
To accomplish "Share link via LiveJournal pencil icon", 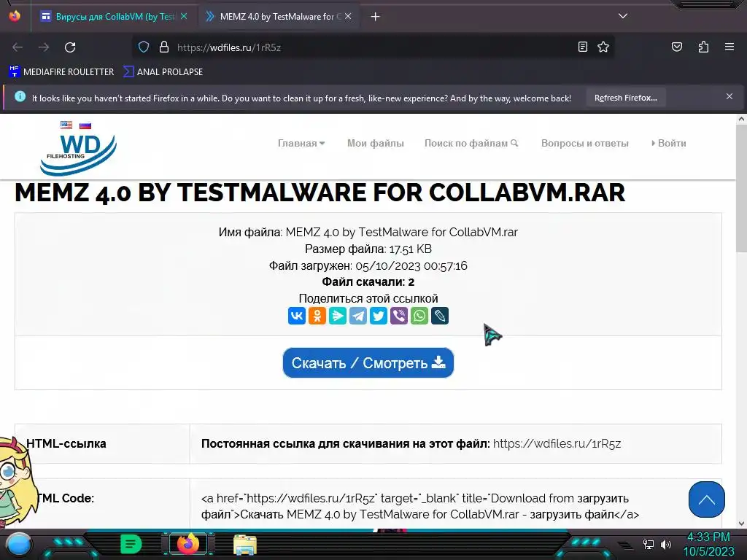I will coord(440,316).
